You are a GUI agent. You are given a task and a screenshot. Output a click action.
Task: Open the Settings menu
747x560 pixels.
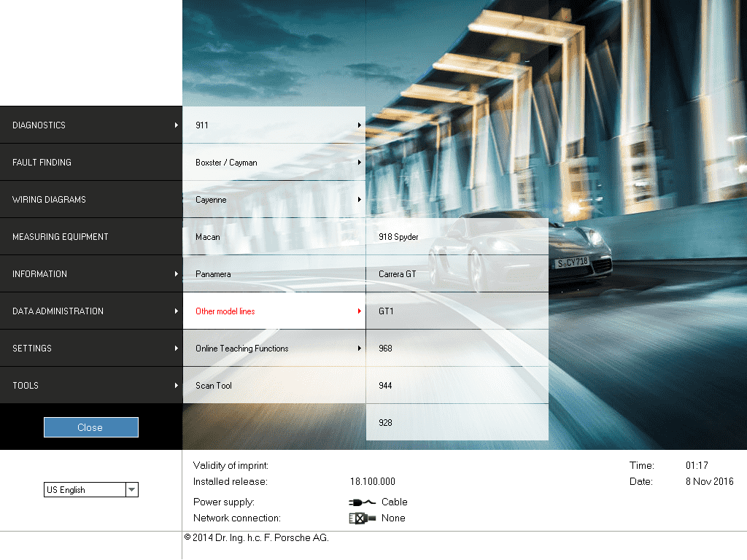(91, 349)
